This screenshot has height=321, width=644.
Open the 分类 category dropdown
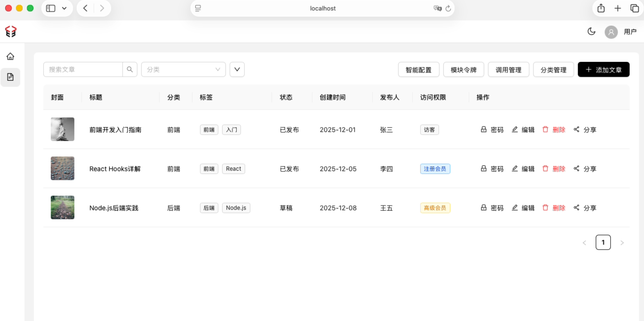183,69
